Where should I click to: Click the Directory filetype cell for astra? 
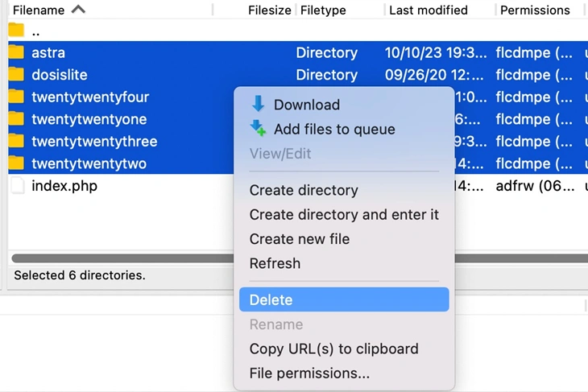coord(327,53)
